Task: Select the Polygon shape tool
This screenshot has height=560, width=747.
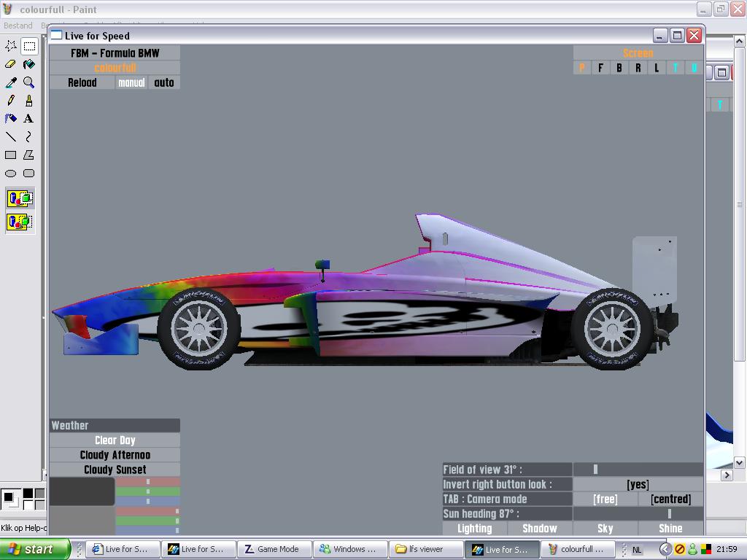Action: click(x=29, y=155)
